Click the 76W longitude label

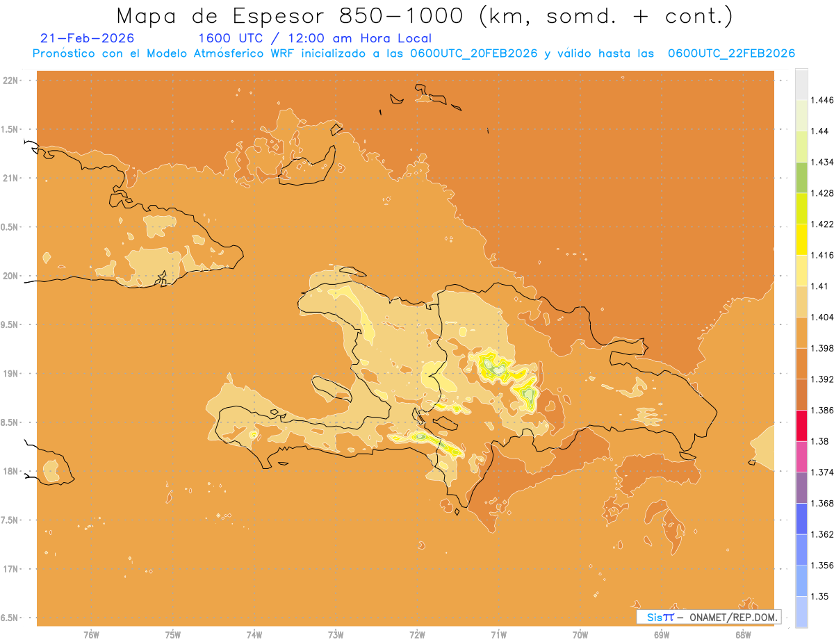(x=91, y=635)
